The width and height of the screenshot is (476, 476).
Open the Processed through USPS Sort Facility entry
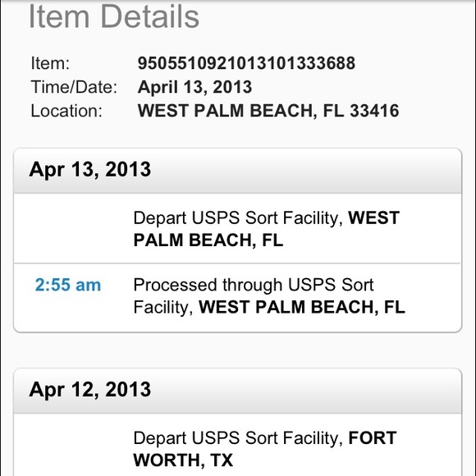click(238, 298)
